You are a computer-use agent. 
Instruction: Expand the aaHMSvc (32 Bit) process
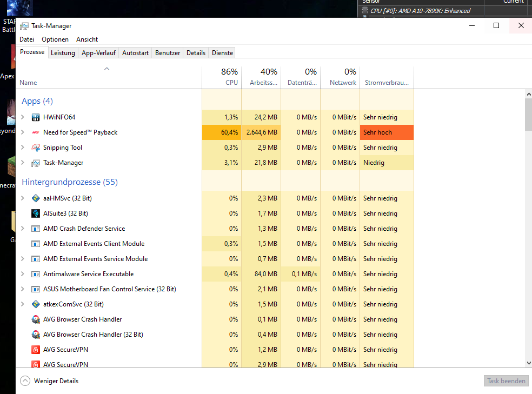[x=23, y=198]
